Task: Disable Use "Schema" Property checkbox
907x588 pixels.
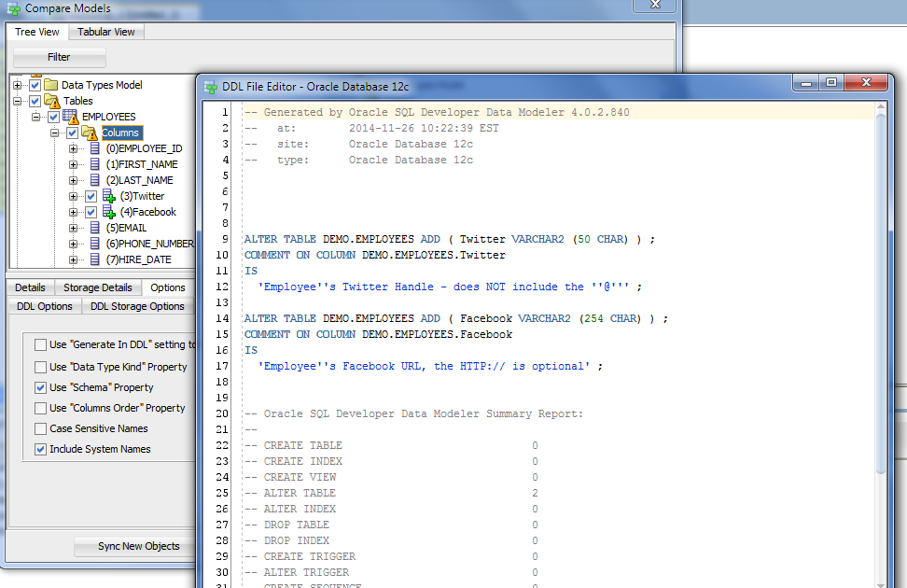Action: (40, 387)
